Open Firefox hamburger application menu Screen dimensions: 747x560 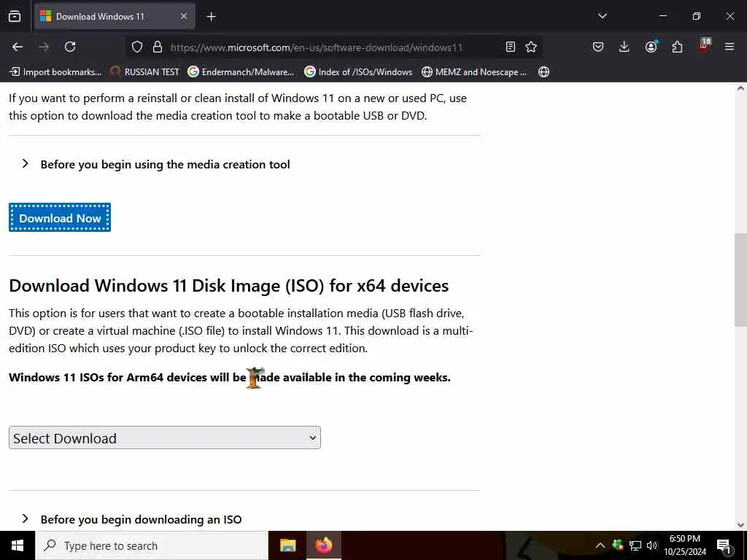(729, 47)
